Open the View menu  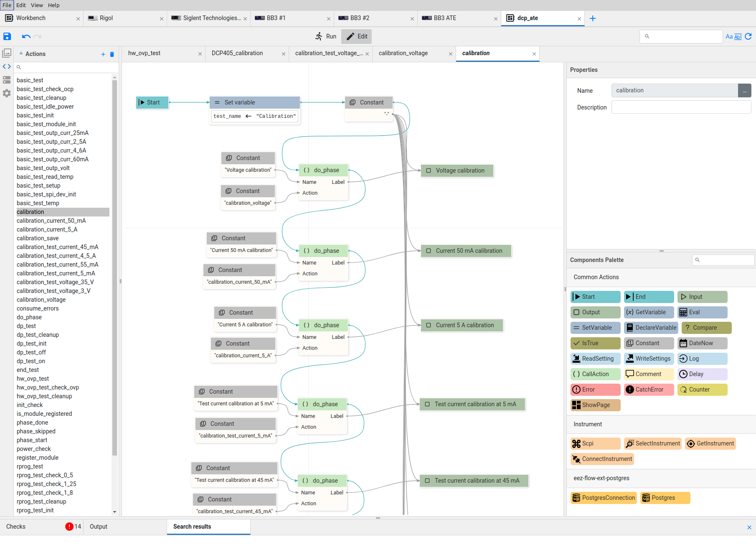coord(37,5)
